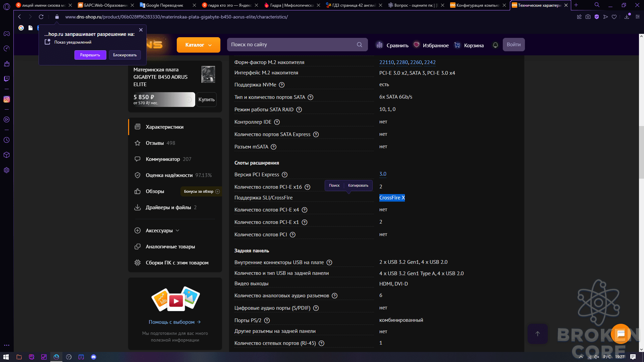Open the Opera downloads icon

coord(627,17)
